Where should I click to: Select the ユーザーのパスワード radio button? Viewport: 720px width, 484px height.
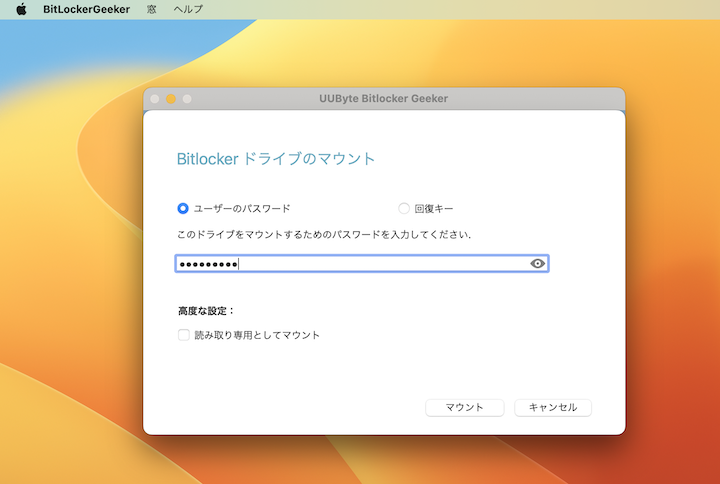pos(183,208)
